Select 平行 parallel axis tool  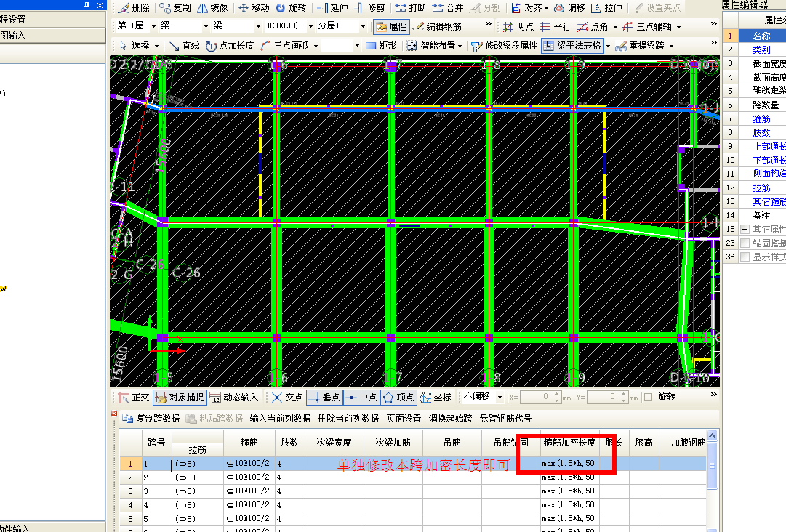click(556, 27)
